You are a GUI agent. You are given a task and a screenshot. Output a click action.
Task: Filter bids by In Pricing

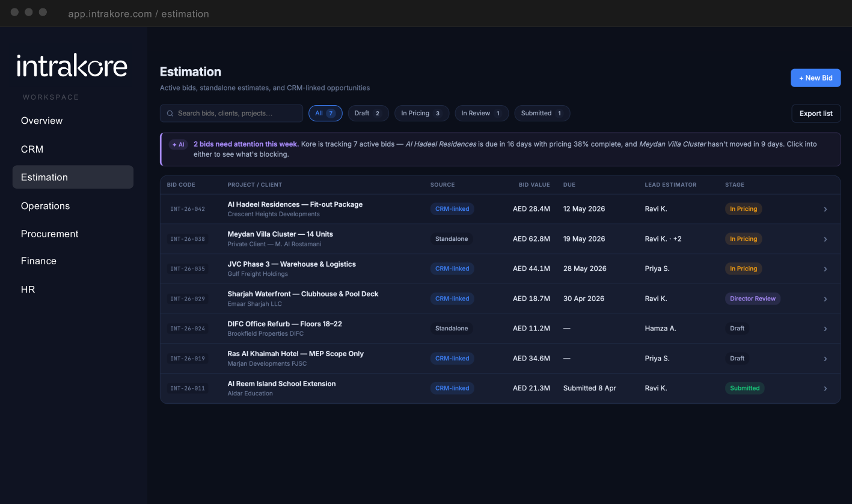click(x=421, y=114)
